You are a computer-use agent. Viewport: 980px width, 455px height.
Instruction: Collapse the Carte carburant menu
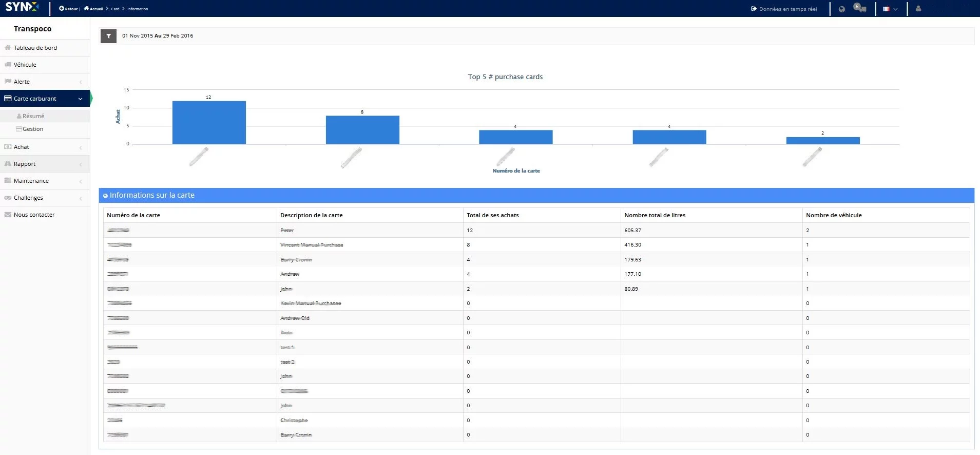coord(45,99)
